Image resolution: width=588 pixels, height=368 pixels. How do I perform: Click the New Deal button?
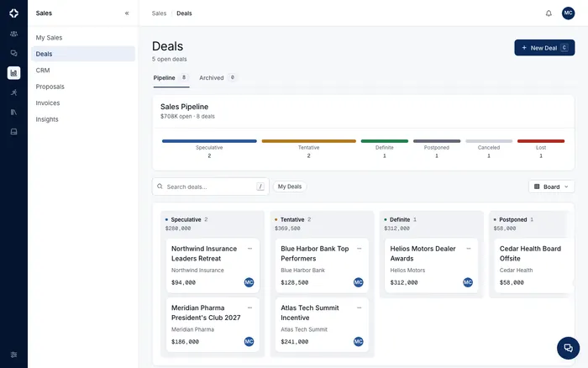[544, 48]
